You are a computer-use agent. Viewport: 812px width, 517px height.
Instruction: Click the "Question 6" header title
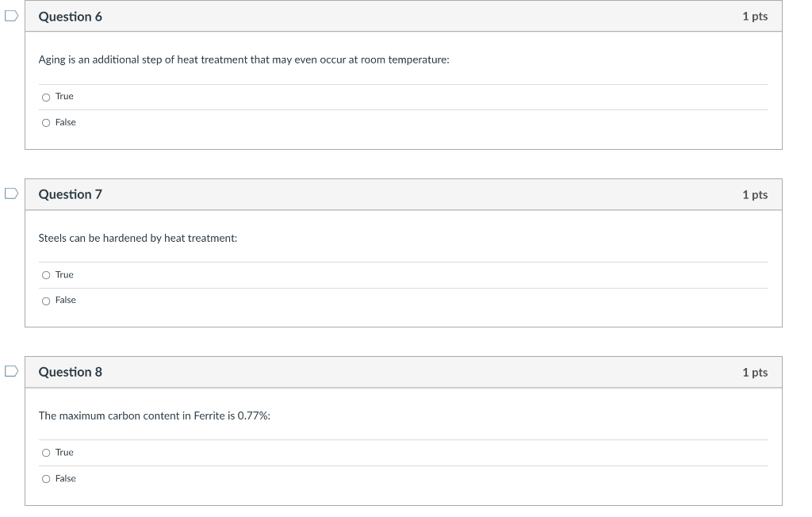click(70, 17)
